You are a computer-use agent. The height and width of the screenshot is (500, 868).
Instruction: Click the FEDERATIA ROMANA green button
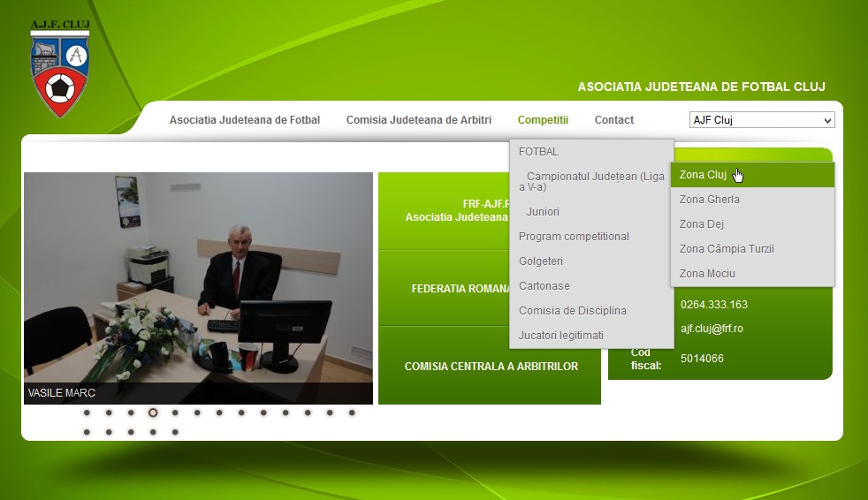pyautogui.click(x=444, y=288)
